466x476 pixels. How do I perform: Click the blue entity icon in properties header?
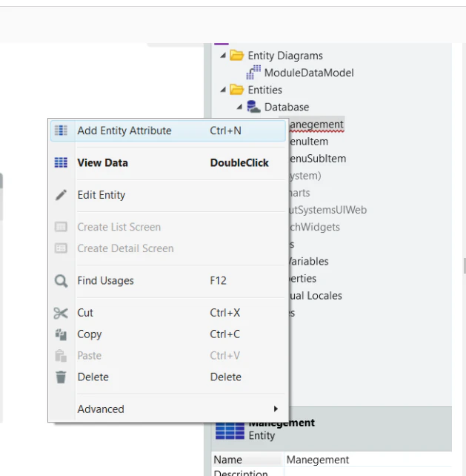230,431
